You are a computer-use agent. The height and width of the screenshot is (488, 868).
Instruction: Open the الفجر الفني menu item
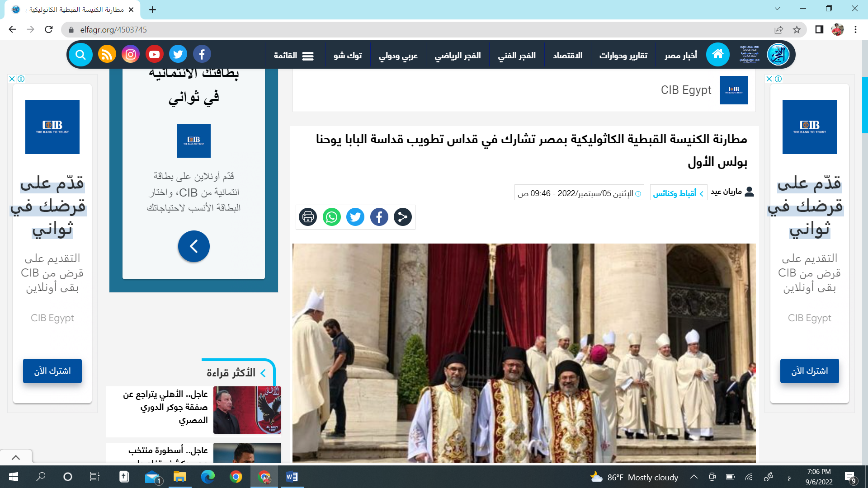(x=517, y=55)
